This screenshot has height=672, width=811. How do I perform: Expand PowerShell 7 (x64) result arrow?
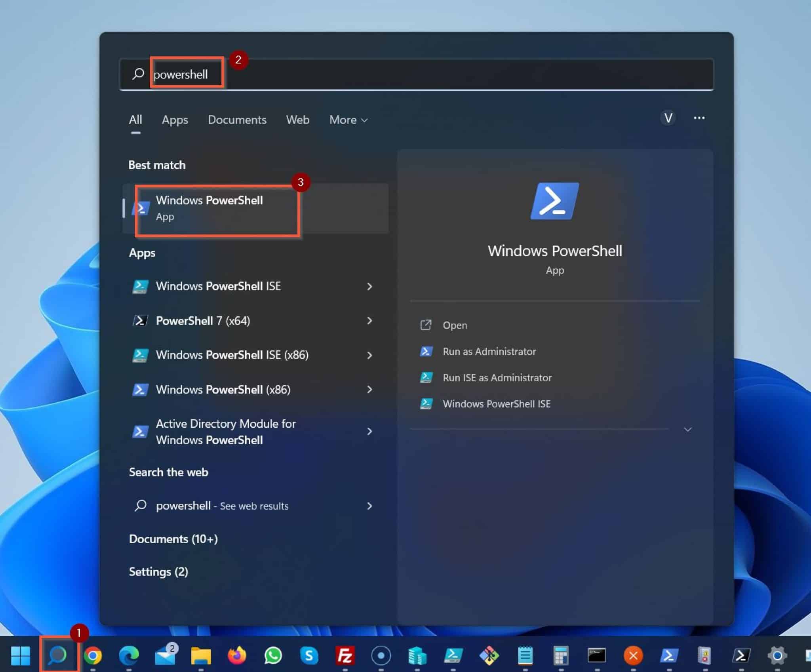[x=369, y=321]
